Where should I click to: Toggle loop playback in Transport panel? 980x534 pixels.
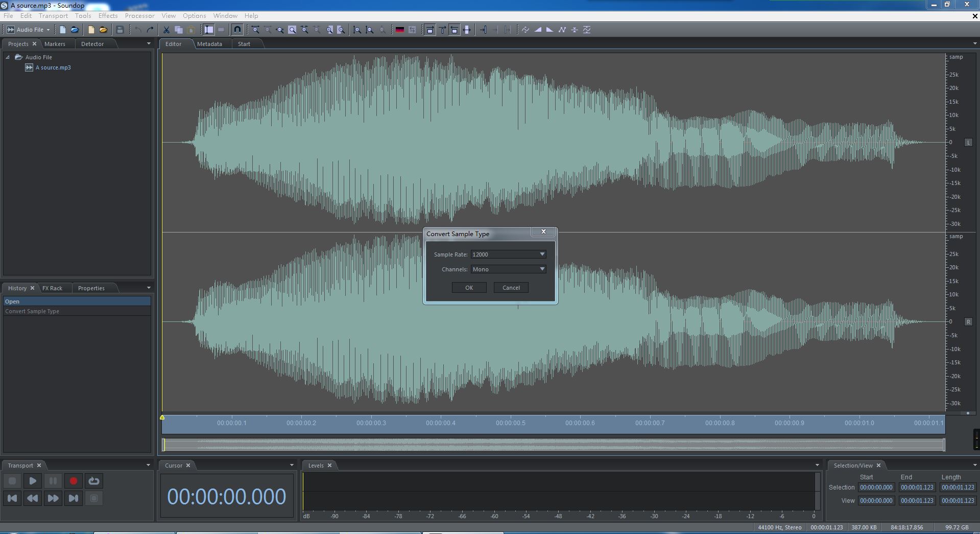point(94,481)
